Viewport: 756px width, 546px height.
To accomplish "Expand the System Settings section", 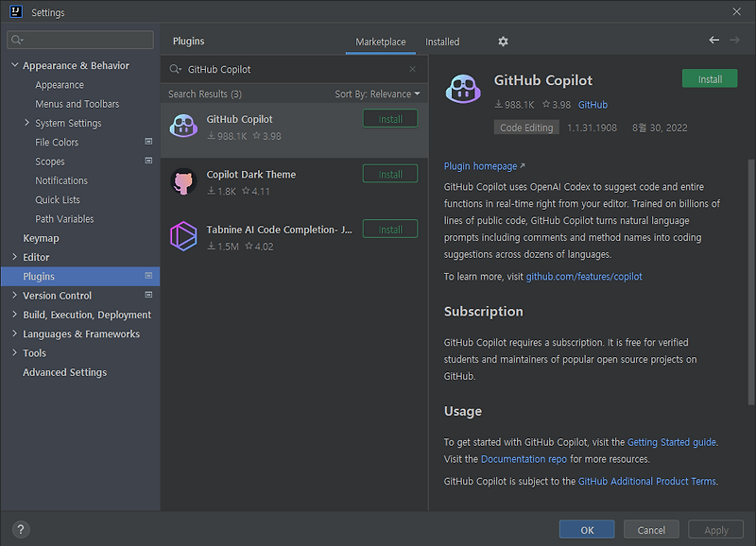I will (27, 123).
